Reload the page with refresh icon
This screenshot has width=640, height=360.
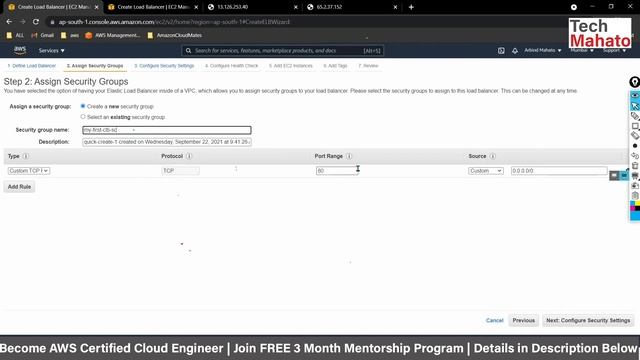click(x=36, y=22)
